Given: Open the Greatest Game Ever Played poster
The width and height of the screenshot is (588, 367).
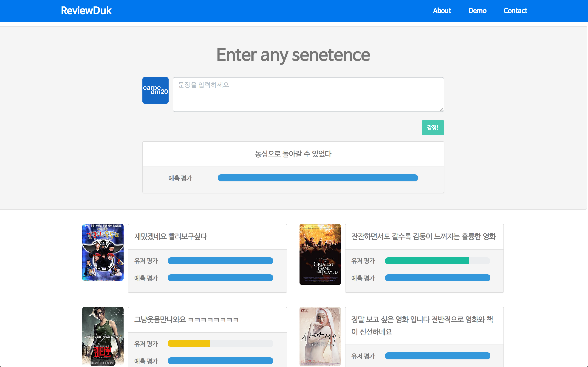Looking at the screenshot, I should click(x=320, y=254).
